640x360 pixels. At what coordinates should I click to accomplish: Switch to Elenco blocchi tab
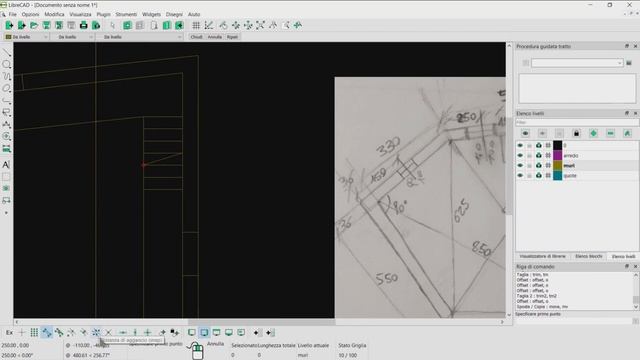[589, 256]
